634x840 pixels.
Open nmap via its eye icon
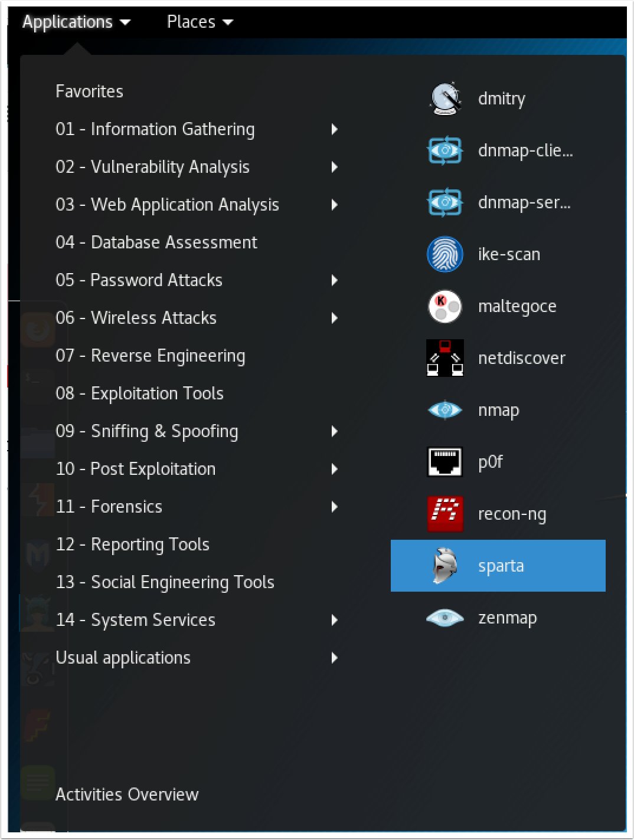[x=445, y=409]
